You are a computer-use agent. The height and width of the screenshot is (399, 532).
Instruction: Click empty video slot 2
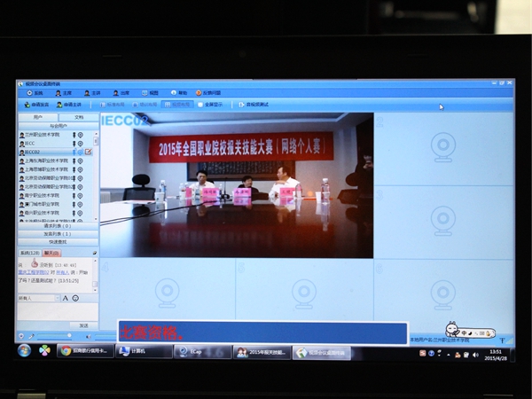click(x=443, y=149)
